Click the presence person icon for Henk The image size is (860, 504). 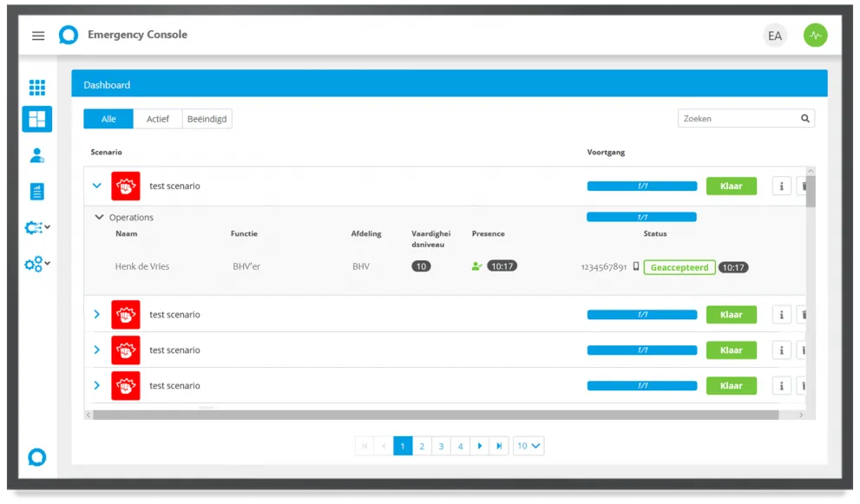click(476, 266)
